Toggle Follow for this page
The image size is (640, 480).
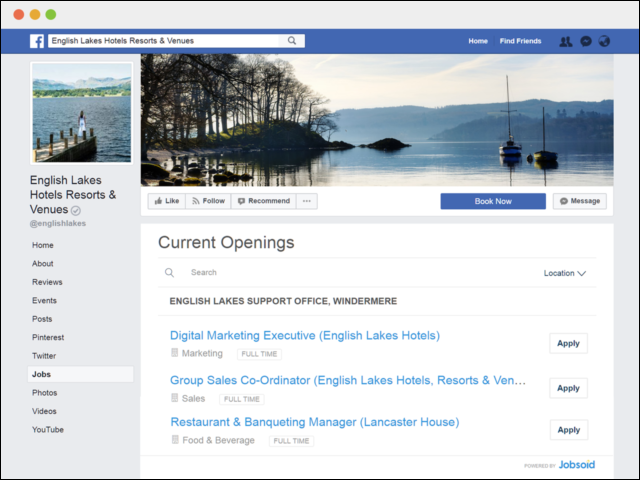pos(208,201)
